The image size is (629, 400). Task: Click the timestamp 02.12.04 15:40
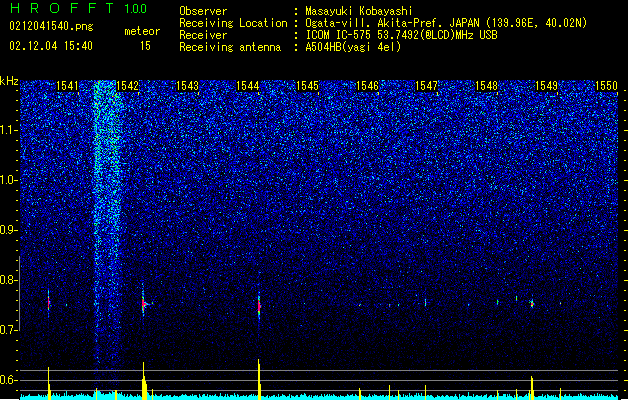(51, 46)
